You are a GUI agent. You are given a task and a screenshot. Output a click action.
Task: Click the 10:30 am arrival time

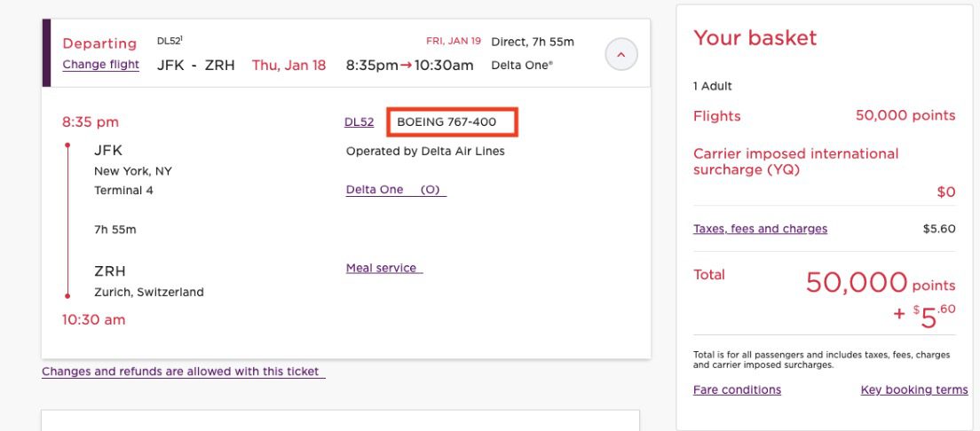tap(93, 320)
